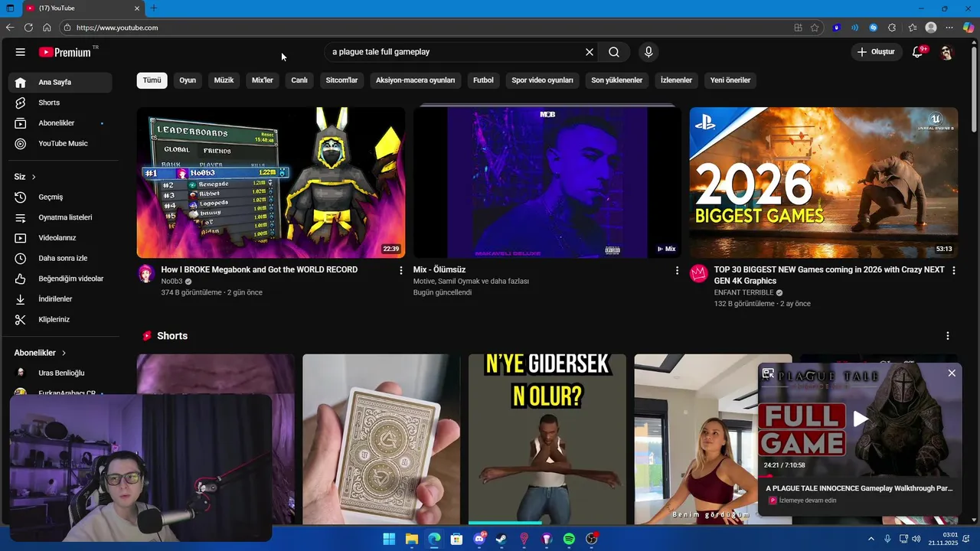Open Shorts in the sidebar
980x551 pixels.
[60, 103]
